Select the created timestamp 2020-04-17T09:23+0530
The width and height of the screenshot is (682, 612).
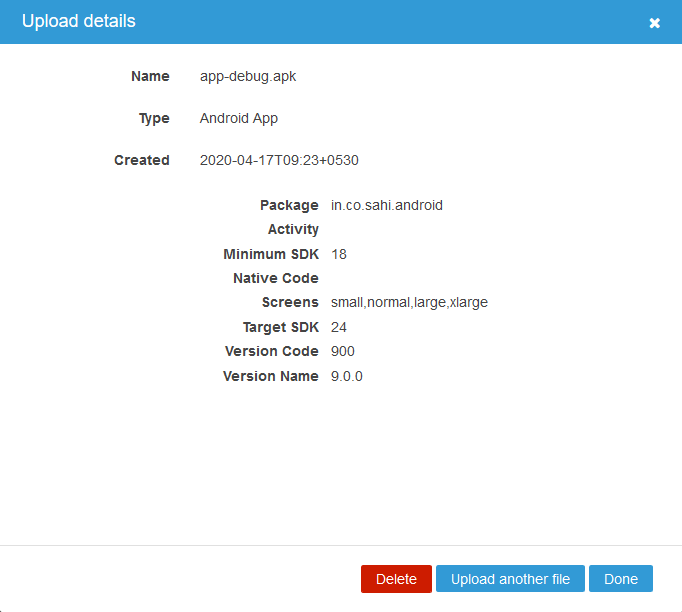[279, 160]
